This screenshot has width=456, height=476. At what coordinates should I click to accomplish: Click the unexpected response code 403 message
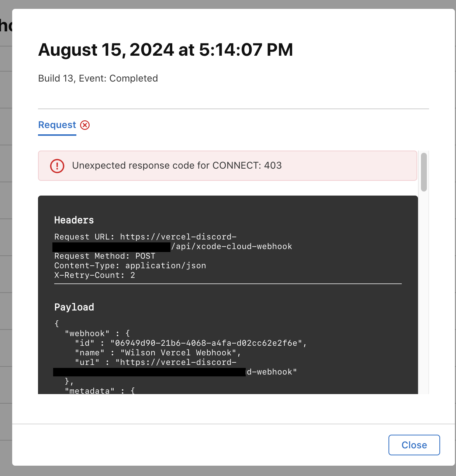[177, 165]
